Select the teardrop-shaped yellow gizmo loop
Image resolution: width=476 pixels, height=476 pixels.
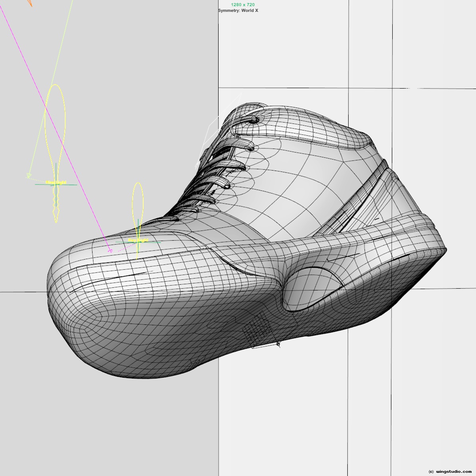tap(138, 198)
